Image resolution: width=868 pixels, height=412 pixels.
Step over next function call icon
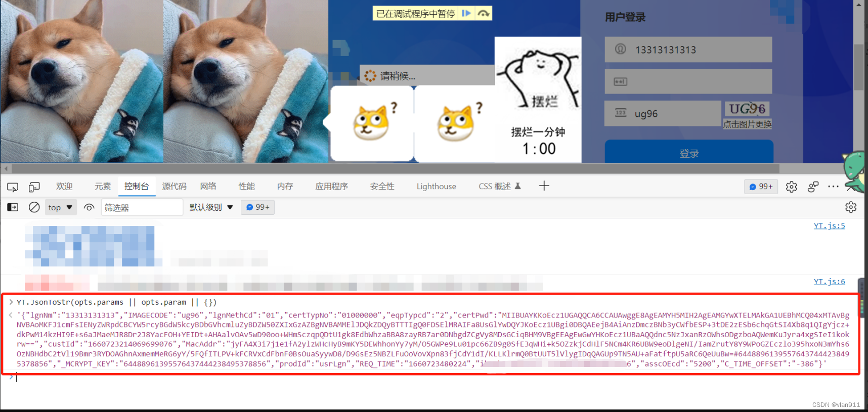pyautogui.click(x=484, y=14)
